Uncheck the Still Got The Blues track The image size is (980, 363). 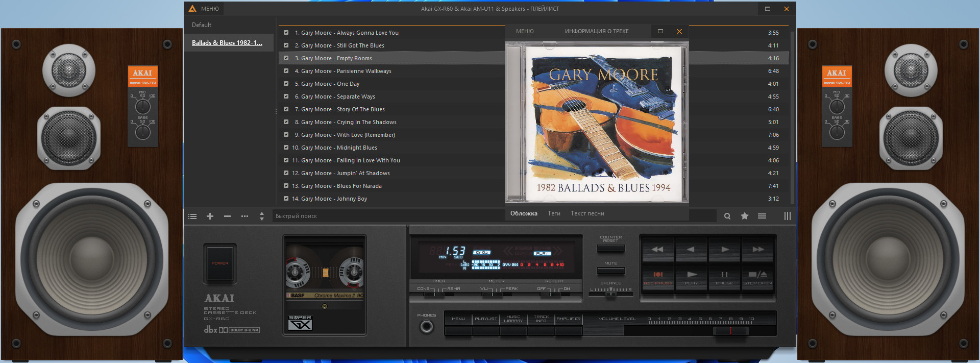coord(286,45)
